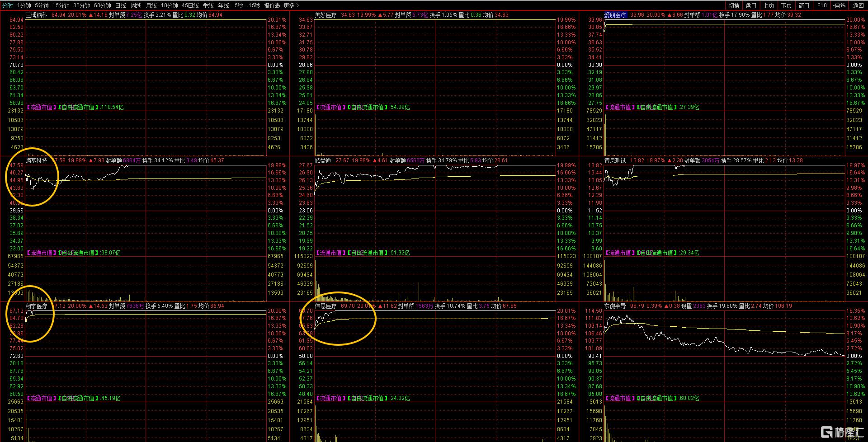Select the 30分钟 period tab
This screenshot has height=442, width=868.
[x=82, y=5]
